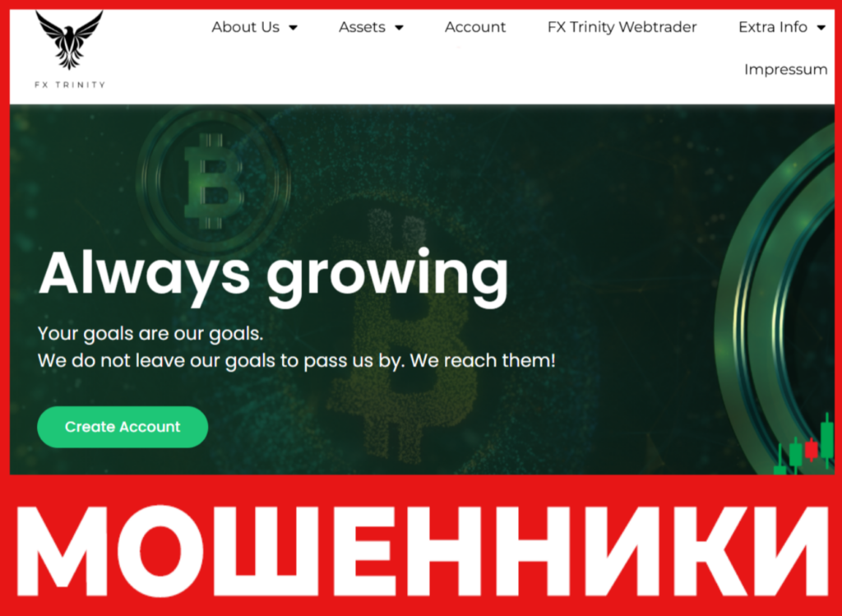Click the Always growing headline
842x616 pixels.
pyautogui.click(x=273, y=274)
